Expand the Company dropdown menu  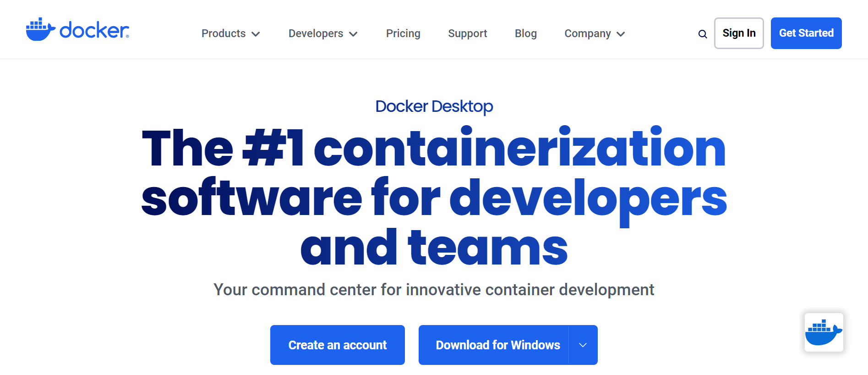coord(595,33)
